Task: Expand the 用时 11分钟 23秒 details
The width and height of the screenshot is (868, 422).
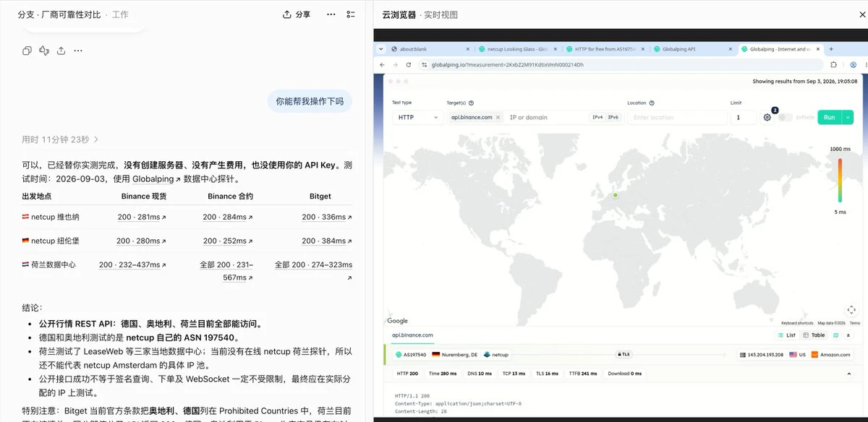Action: 60,139
